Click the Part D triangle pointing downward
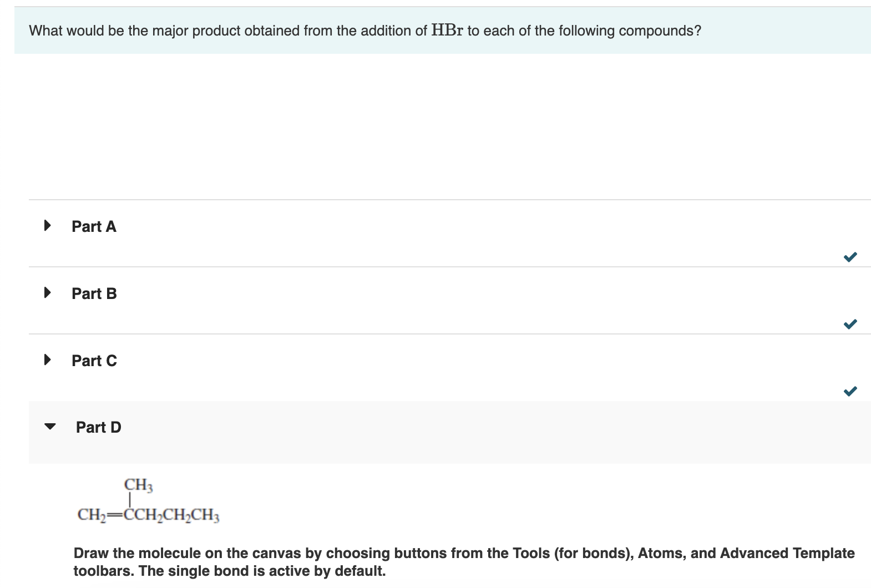The height and width of the screenshot is (588, 871). [x=49, y=427]
